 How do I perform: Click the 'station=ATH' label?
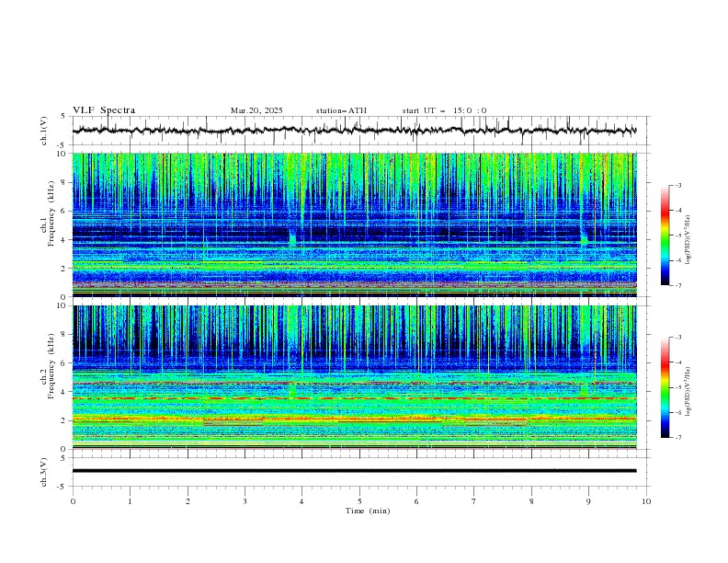point(341,110)
